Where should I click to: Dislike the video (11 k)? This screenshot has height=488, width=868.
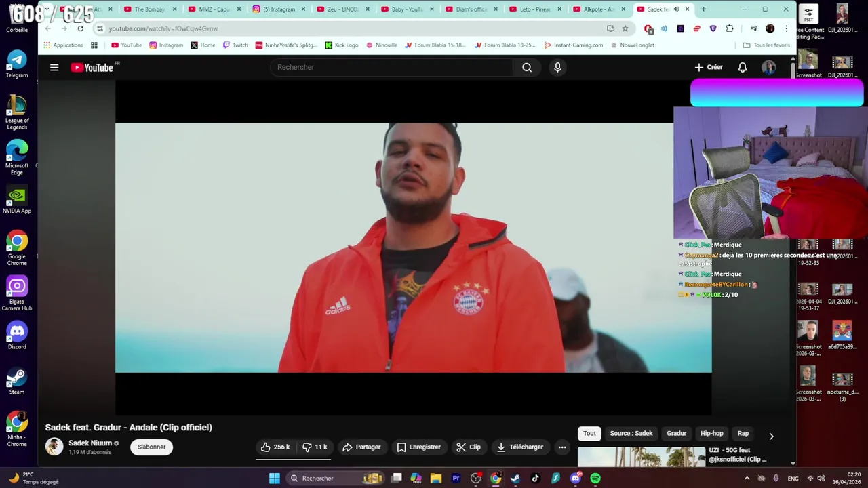[x=315, y=447]
